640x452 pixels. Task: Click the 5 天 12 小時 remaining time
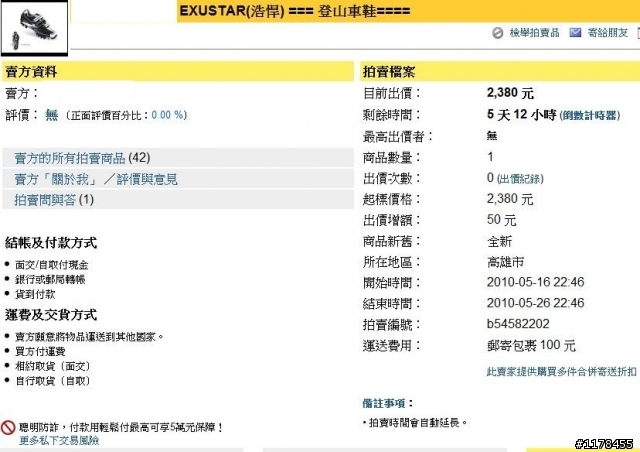coord(521,115)
